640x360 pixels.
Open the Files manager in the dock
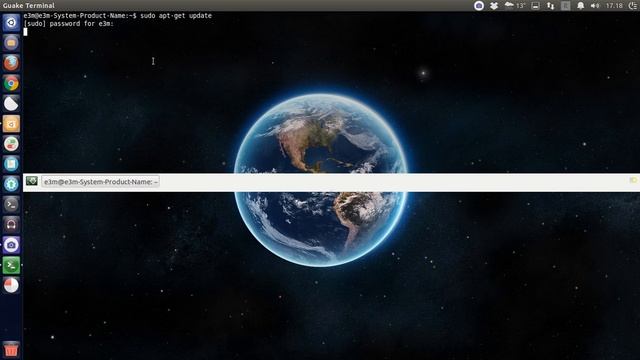point(11,42)
